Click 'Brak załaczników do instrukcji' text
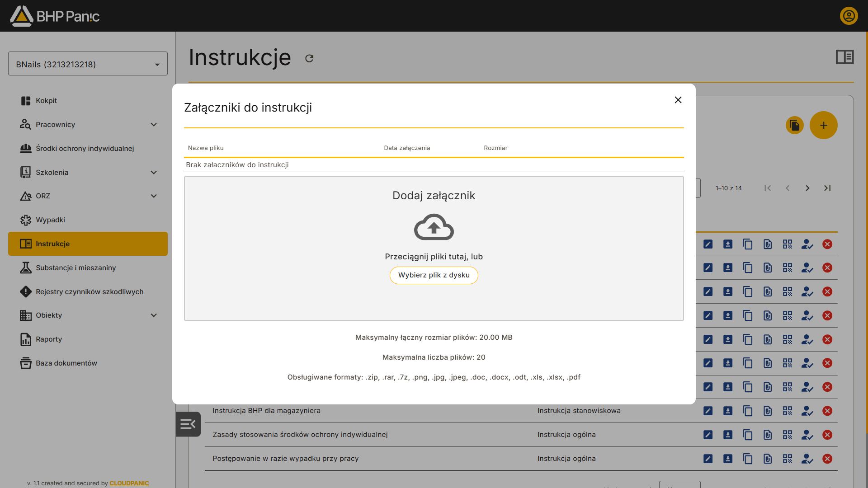The image size is (868, 488). (237, 165)
